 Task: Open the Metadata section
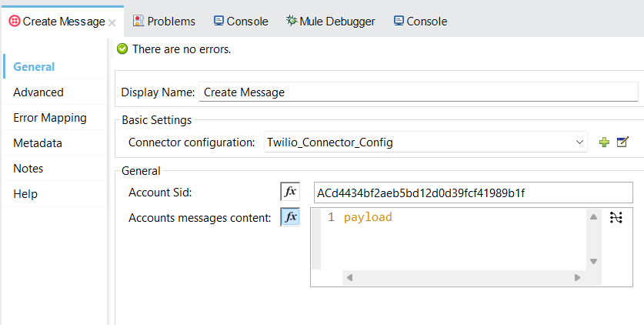55,143
